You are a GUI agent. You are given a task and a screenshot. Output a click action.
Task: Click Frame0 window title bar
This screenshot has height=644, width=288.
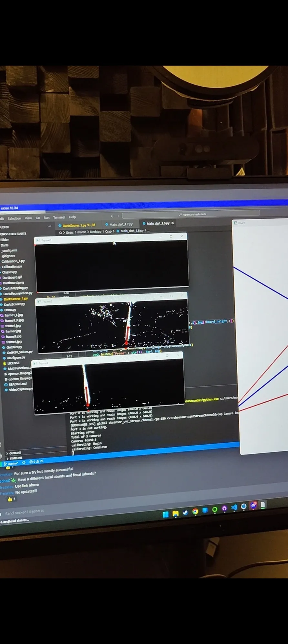click(110, 238)
